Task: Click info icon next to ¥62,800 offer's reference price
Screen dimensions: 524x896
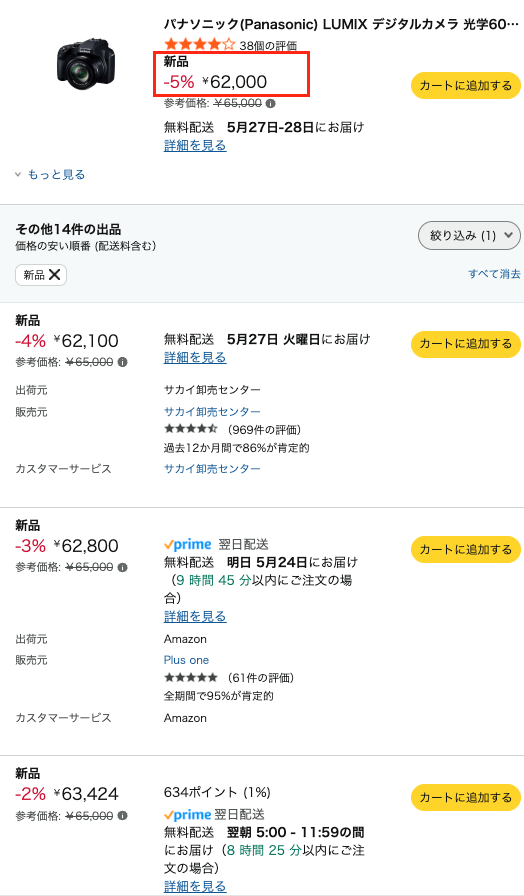Action: point(122,567)
